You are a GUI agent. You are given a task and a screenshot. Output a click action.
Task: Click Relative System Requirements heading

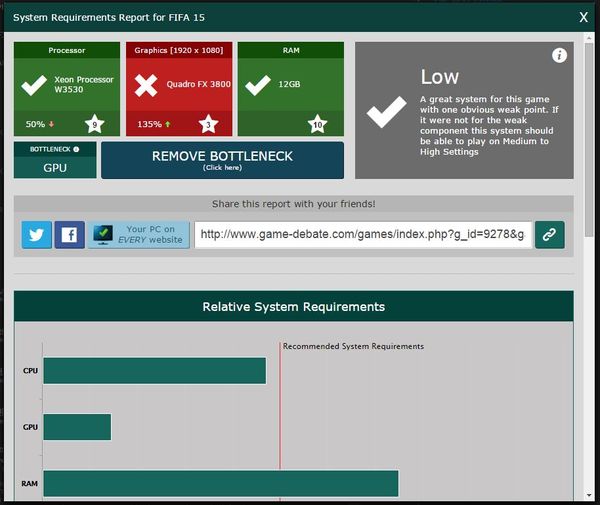[x=293, y=307]
